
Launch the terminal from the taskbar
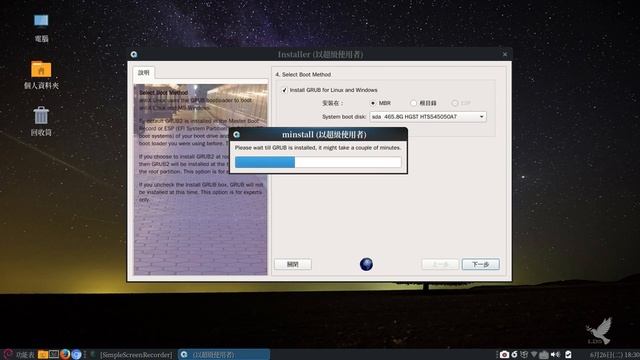point(54,354)
